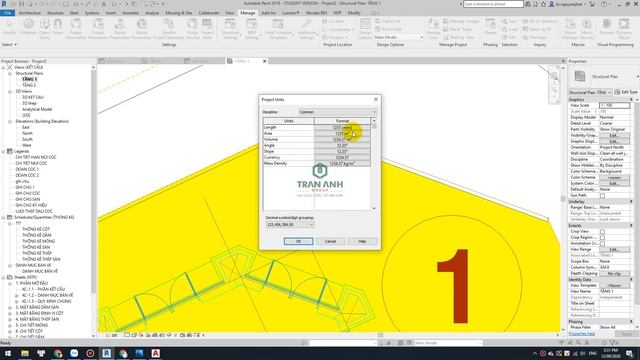This screenshot has height=360, width=640.
Task: Click Cancel in the Project Units dialog
Action: 330,241
